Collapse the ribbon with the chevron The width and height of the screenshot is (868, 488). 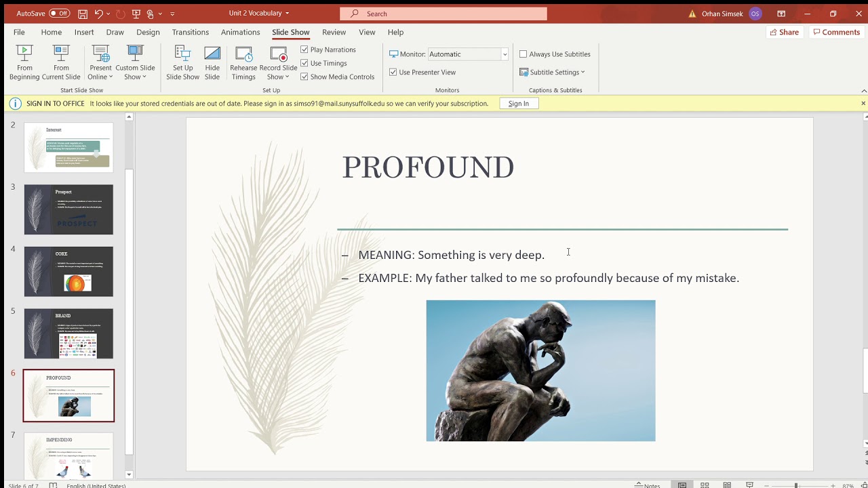(x=863, y=90)
